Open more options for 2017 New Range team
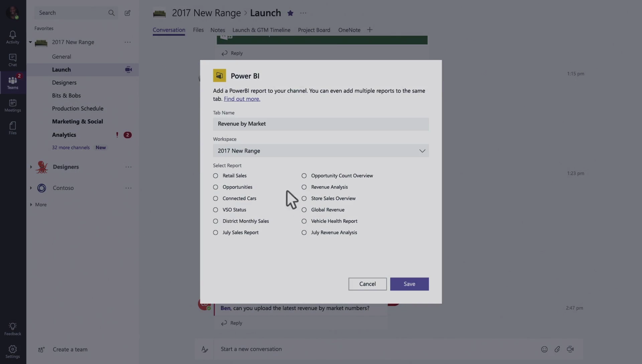 pyautogui.click(x=128, y=42)
